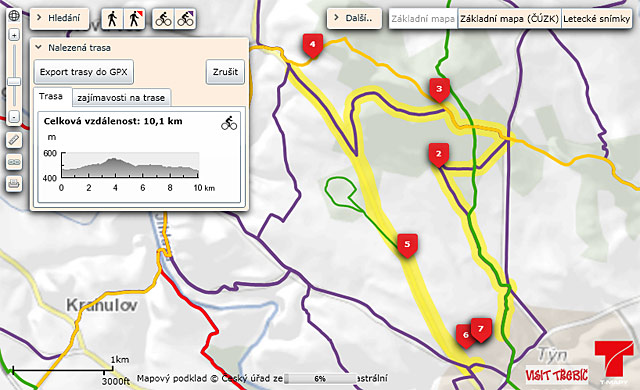Switch to Základní mapa (ČÚZK) layer
640x390 pixels.
509,19
